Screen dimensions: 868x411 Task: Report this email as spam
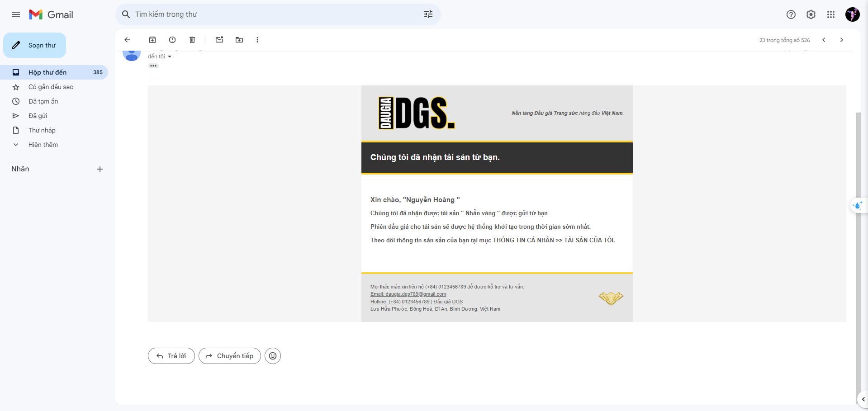click(172, 40)
